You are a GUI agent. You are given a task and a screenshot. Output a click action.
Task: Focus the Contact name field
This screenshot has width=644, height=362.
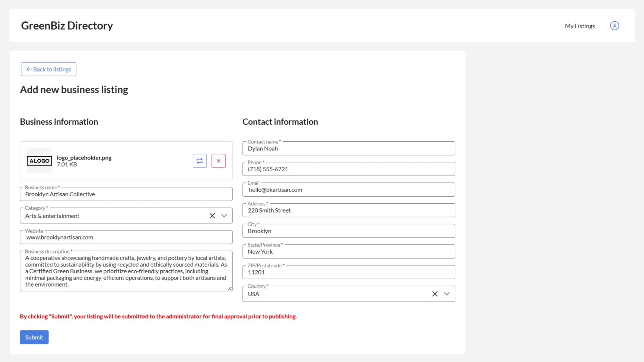[x=349, y=148]
